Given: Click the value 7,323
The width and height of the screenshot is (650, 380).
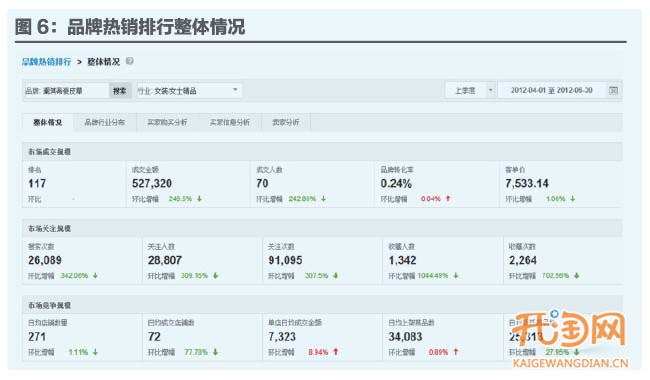Looking at the screenshot, I should 282,337.
